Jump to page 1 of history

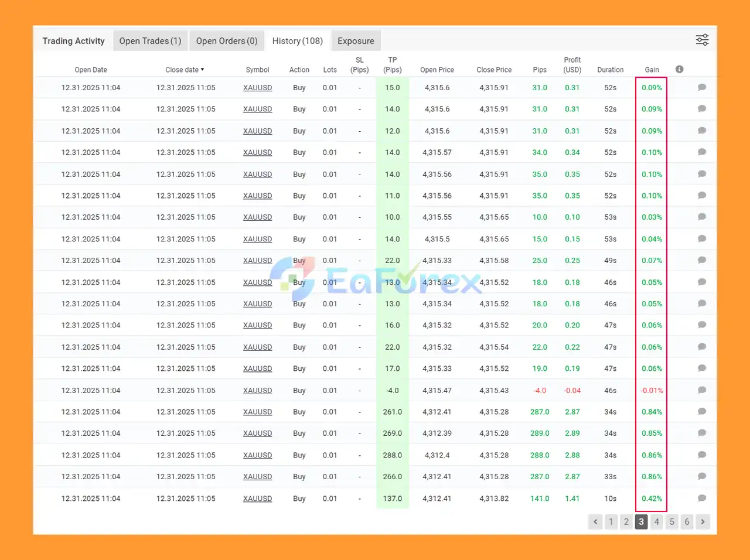click(x=611, y=521)
